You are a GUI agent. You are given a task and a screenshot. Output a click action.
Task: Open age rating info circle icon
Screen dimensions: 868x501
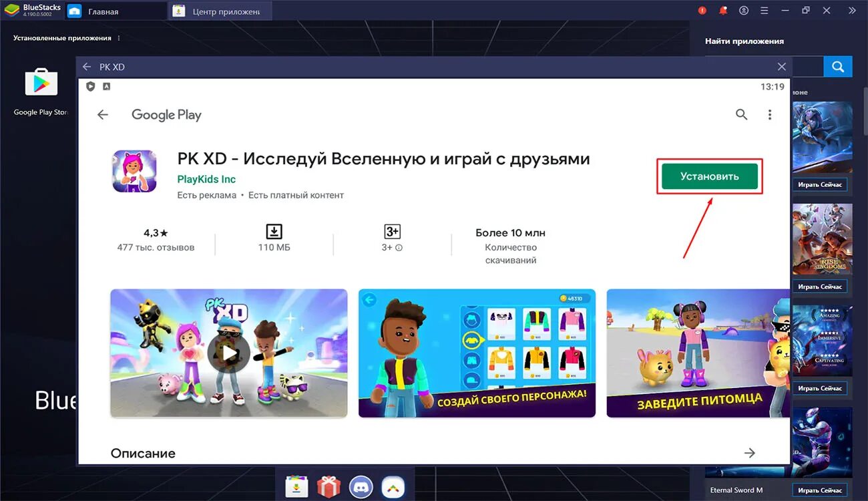[x=399, y=248]
